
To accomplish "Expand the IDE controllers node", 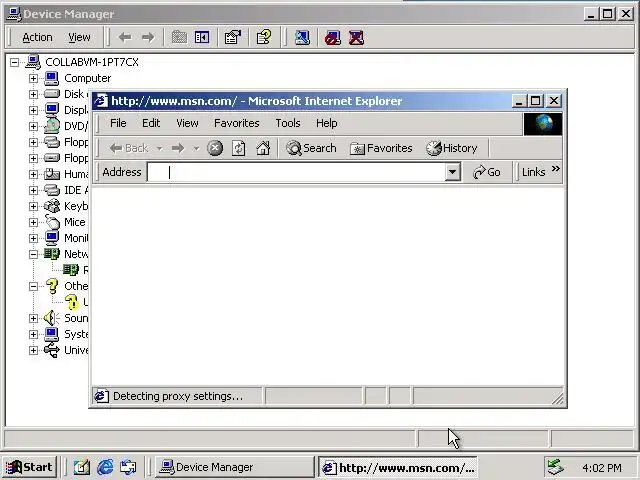I will coord(33,190).
